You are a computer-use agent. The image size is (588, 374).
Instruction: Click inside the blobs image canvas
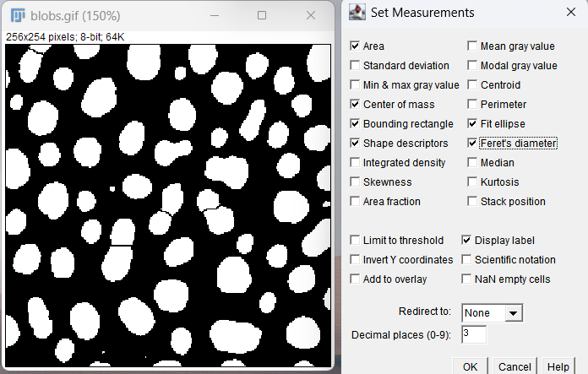pyautogui.click(x=167, y=206)
